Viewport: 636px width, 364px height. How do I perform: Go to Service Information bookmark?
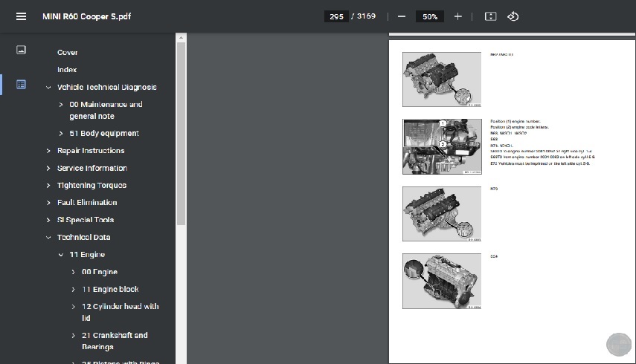pos(92,168)
